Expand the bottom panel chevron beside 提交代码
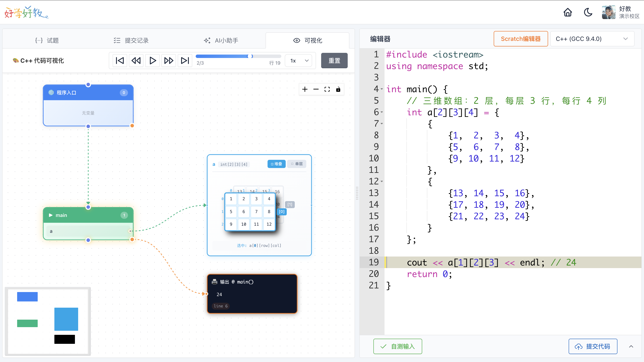 tap(631, 346)
